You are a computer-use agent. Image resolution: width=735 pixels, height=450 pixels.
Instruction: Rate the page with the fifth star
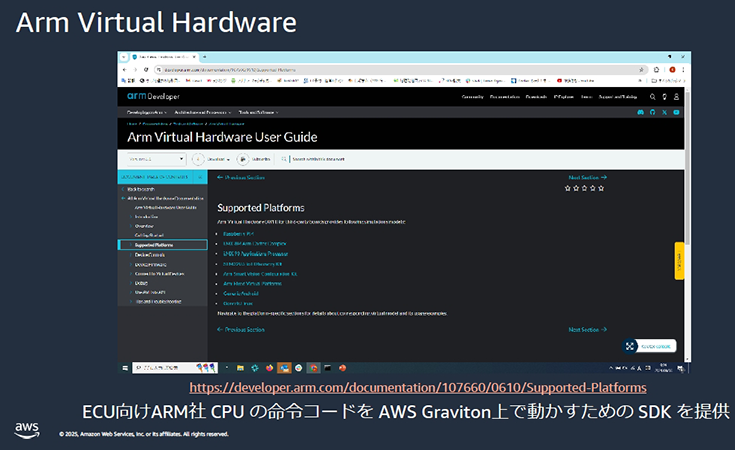click(x=603, y=187)
